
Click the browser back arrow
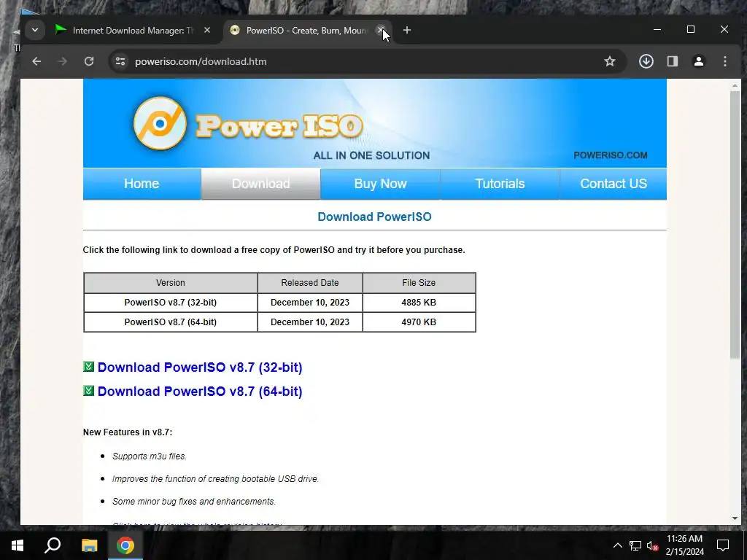point(36,61)
